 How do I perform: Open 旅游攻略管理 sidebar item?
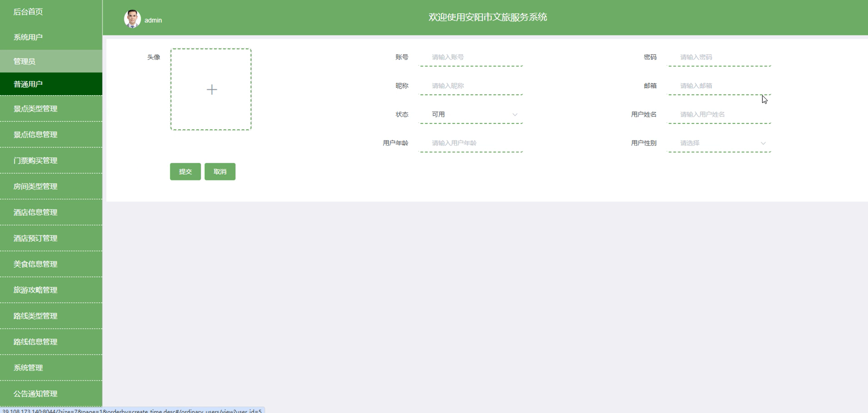click(x=35, y=290)
